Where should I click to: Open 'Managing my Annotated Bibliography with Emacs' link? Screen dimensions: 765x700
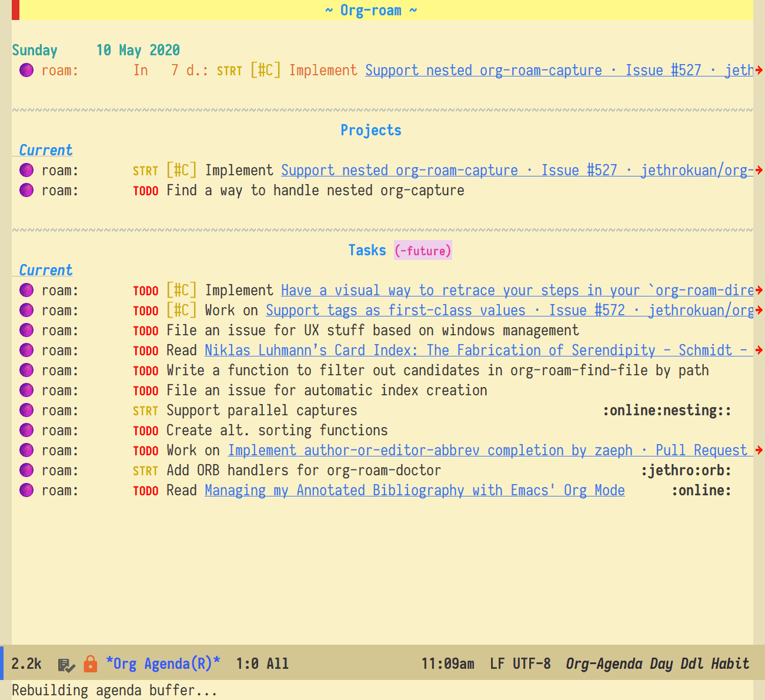coord(415,491)
